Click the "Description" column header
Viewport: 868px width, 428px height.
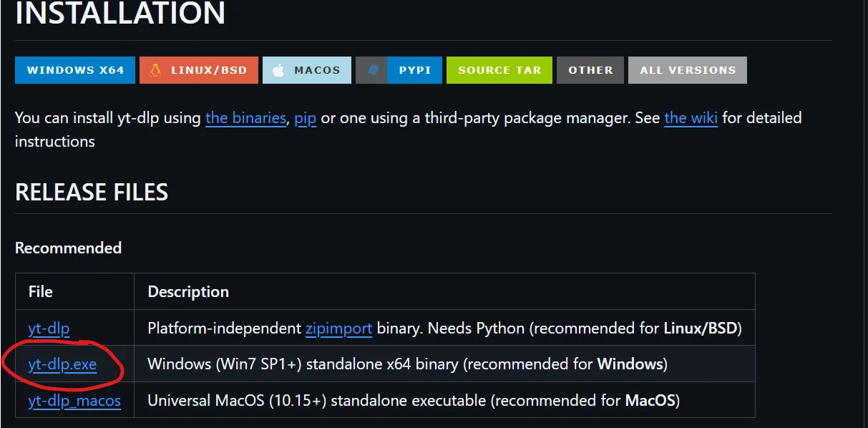click(x=188, y=291)
